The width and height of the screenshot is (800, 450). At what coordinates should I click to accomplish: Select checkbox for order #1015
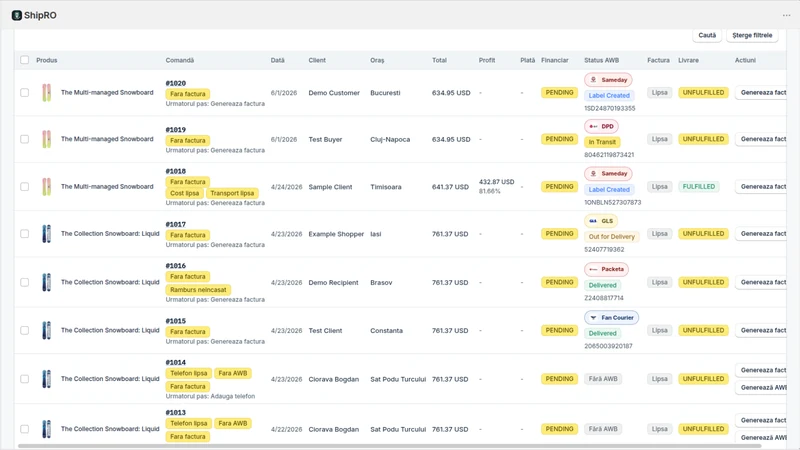click(x=24, y=331)
